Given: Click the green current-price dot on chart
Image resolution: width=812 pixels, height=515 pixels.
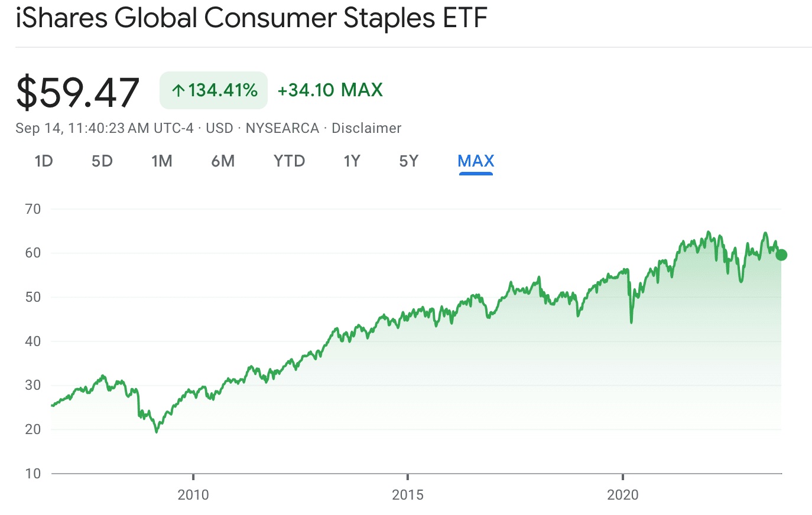Looking at the screenshot, I should click(x=781, y=255).
